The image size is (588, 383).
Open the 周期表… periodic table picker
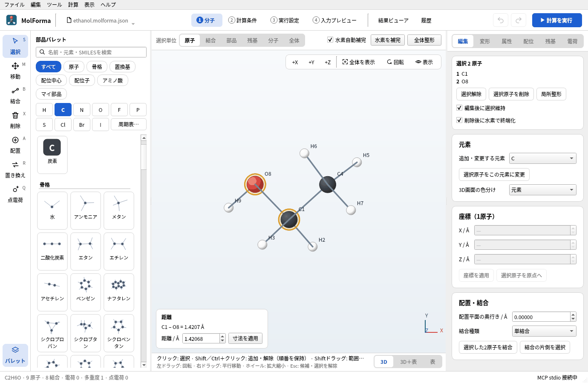pyautogui.click(x=129, y=124)
